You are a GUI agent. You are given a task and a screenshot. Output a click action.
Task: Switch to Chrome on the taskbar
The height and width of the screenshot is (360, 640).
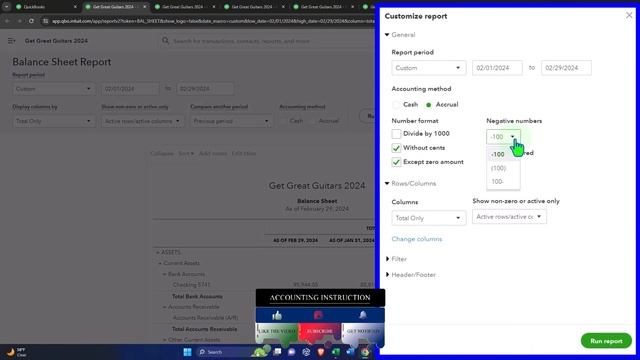point(365,352)
